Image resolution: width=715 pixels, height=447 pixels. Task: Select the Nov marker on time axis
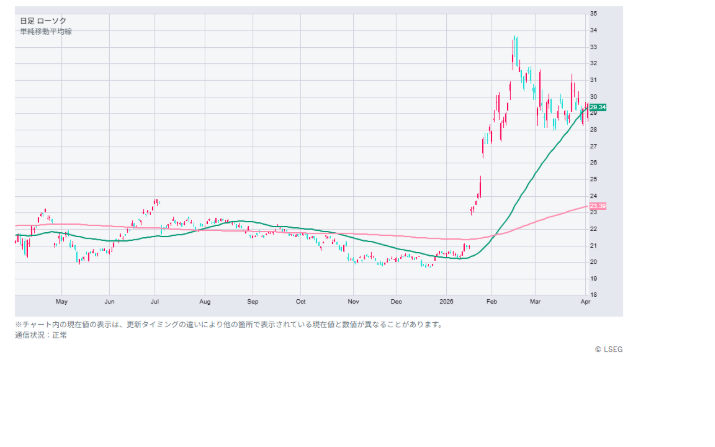[x=352, y=300]
